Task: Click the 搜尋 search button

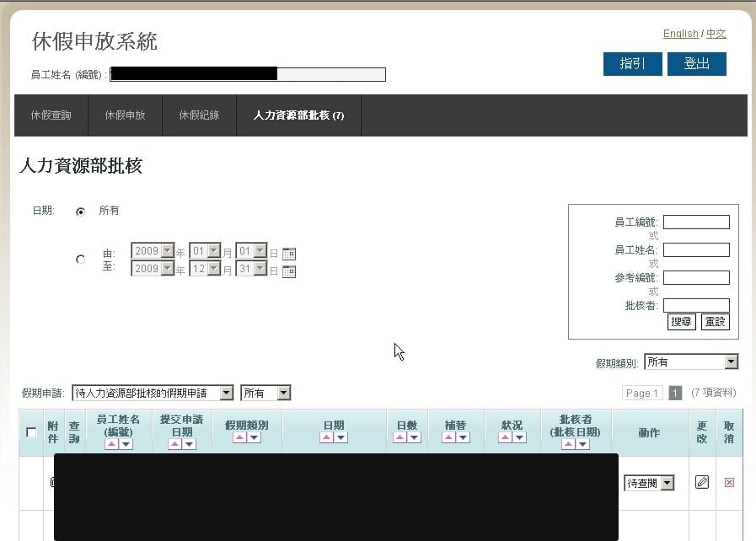Action: [x=681, y=322]
